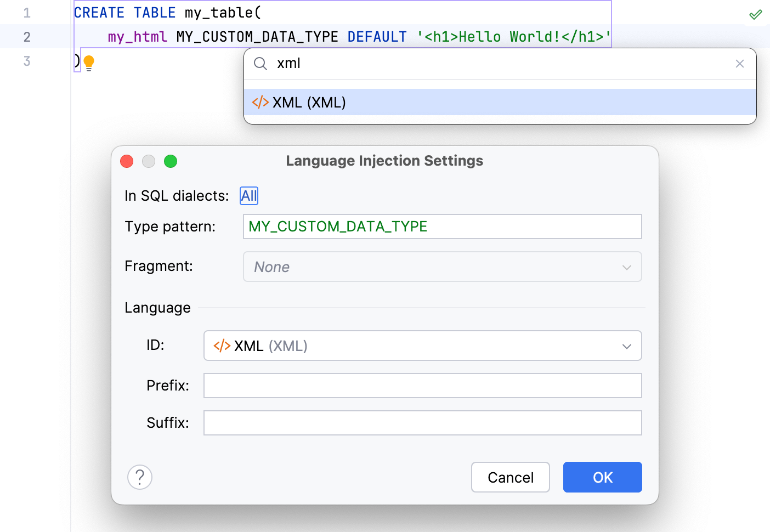
Task: Focus the Type pattern text field
Action: 442,227
